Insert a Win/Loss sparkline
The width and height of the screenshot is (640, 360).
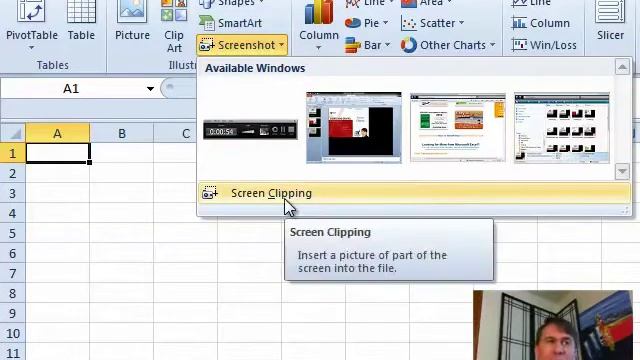pos(544,45)
